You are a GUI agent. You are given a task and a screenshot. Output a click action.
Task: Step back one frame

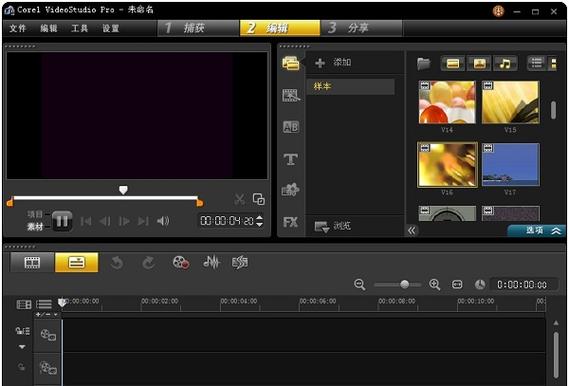click(105, 221)
